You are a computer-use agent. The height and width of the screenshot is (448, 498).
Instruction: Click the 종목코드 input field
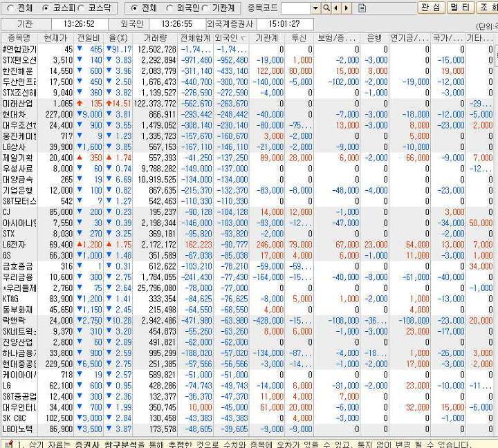[x=296, y=8]
